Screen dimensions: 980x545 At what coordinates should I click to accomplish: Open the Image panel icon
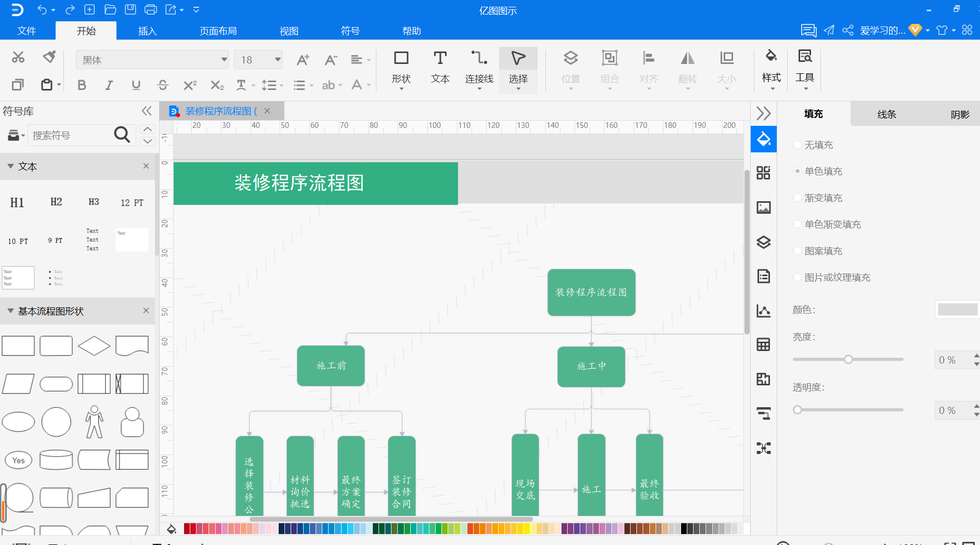click(763, 207)
